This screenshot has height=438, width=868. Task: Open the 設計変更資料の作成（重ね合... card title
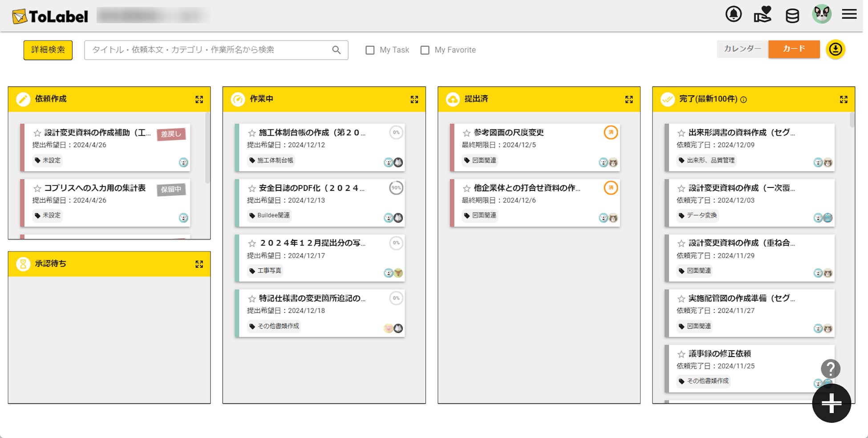(742, 243)
